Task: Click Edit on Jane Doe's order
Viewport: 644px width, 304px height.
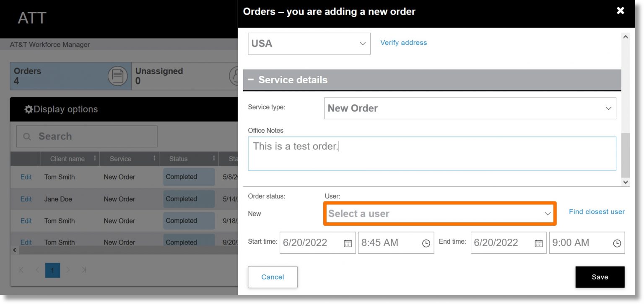Action: click(x=26, y=199)
